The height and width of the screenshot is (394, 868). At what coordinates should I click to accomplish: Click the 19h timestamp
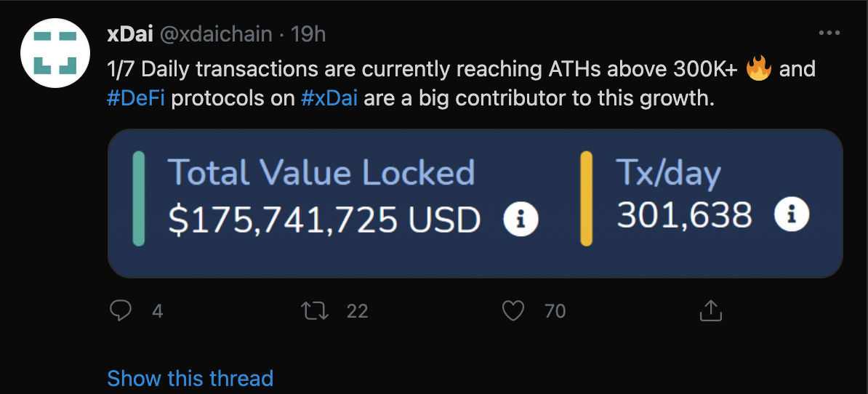click(x=308, y=34)
